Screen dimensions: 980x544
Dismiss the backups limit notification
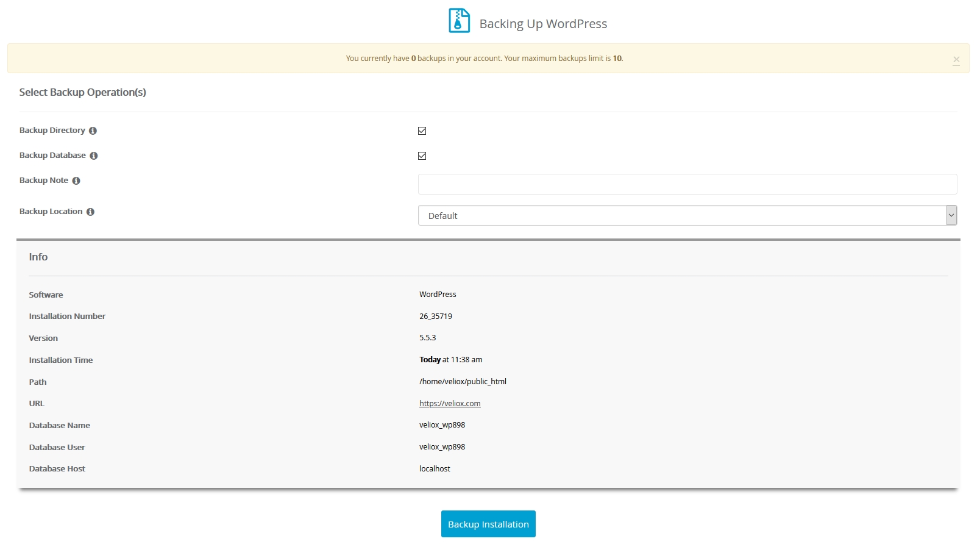click(956, 59)
